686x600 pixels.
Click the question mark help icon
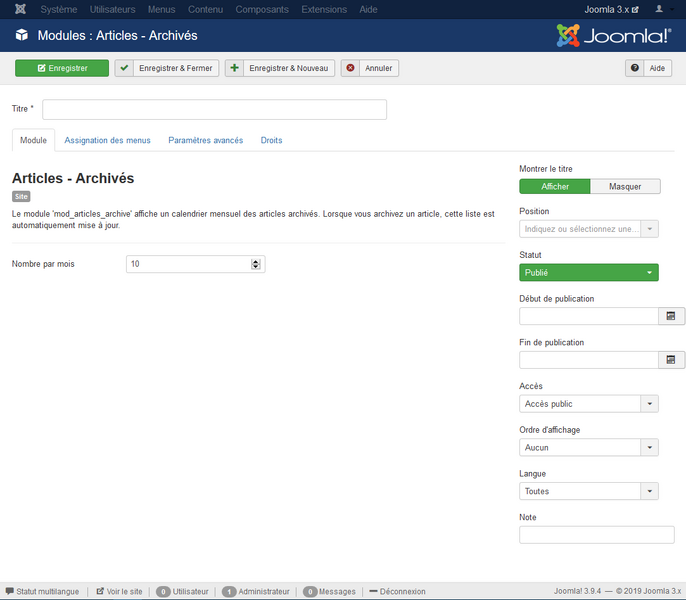[x=634, y=68]
